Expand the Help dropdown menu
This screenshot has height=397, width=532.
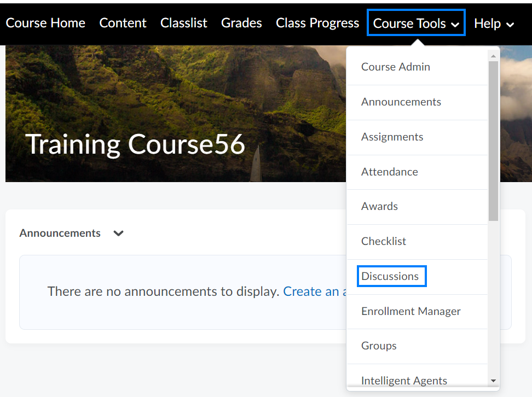coord(494,24)
